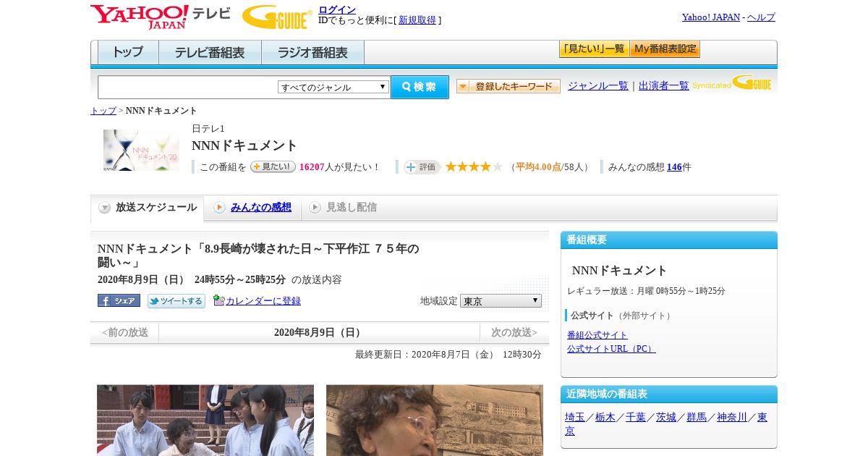Viewport: 868px width, 456px height.
Task: Expand the すべてのジャンル dropdown
Action: (333, 87)
